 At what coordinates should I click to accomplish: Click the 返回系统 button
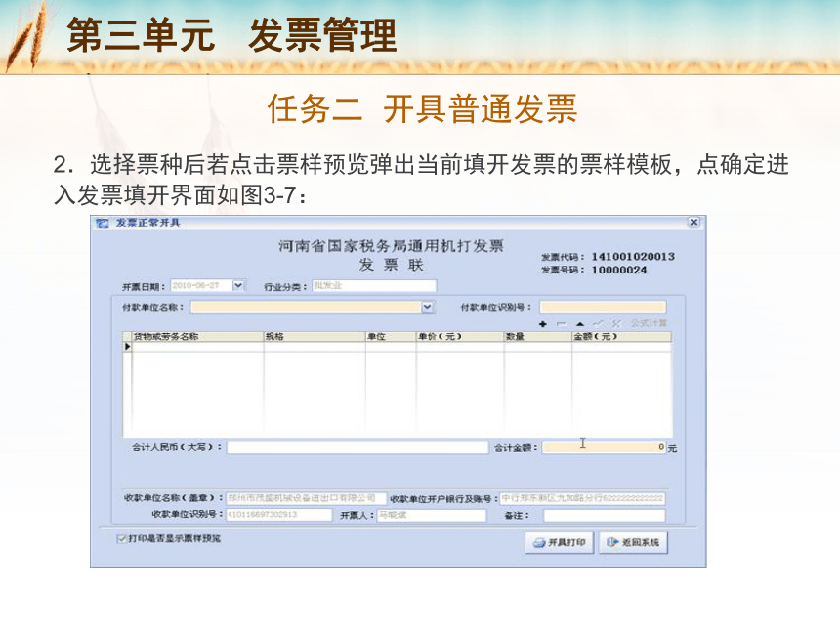point(633,543)
